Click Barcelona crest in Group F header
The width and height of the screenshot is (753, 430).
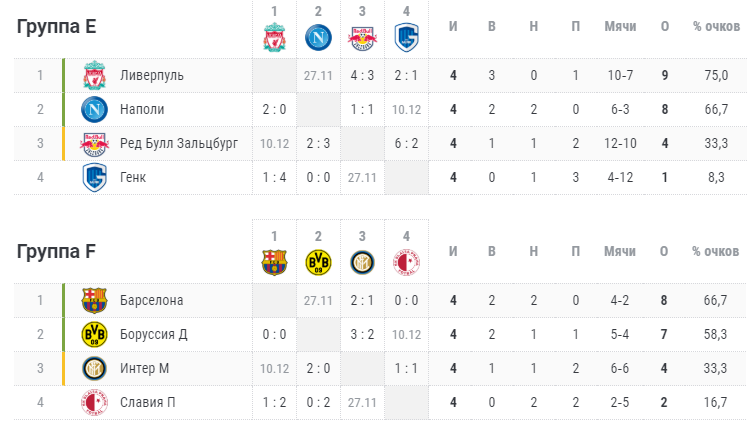point(274,263)
